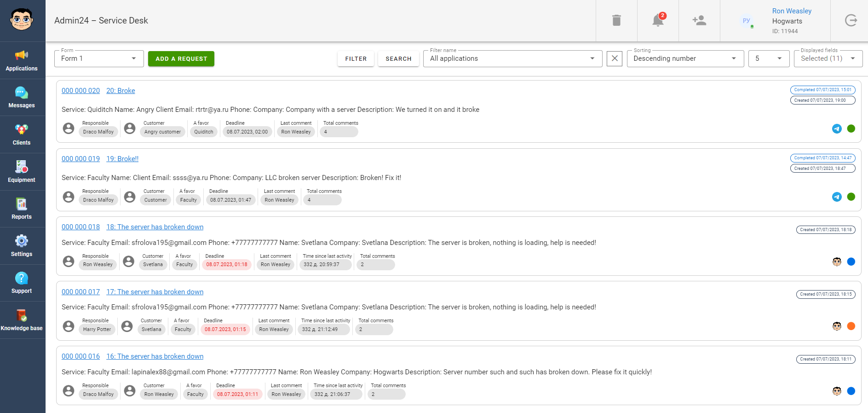
Task: Open the '20: Broke' request title
Action: click(x=121, y=91)
